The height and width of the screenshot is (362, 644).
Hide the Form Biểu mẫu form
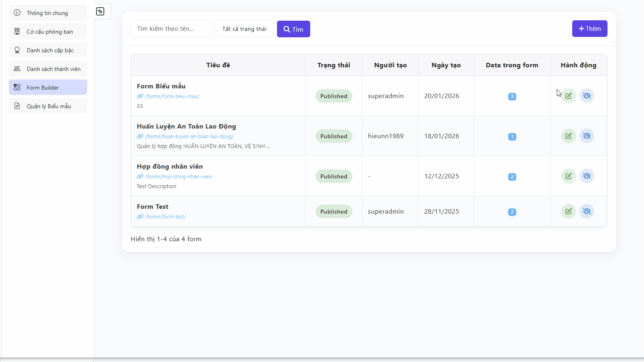click(586, 96)
